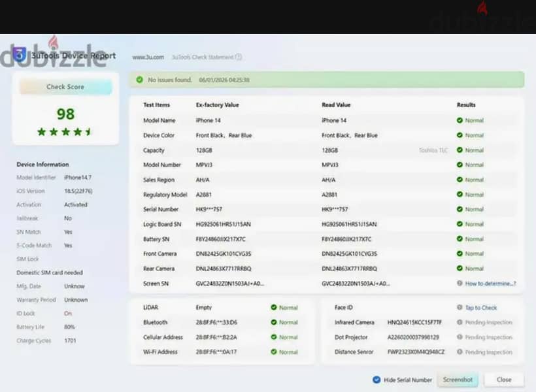Viewport: 536px width, 392px height.
Task: Click the Infrared Camera serial HNQ24615KCC15F7TF
Action: [414, 322]
